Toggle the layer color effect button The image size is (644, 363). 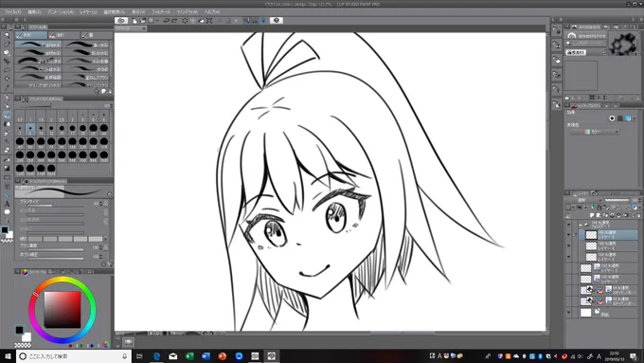pyautogui.click(x=628, y=118)
